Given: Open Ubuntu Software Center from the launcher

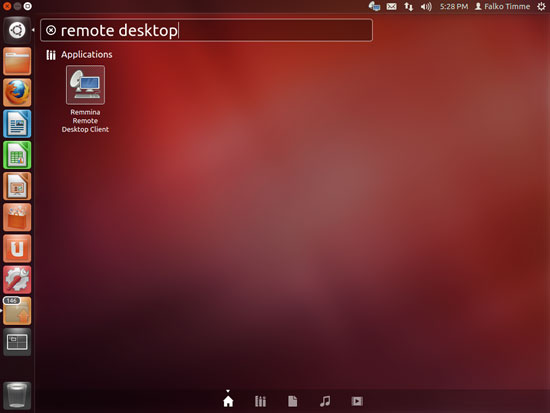Looking at the screenshot, I should coord(17,218).
